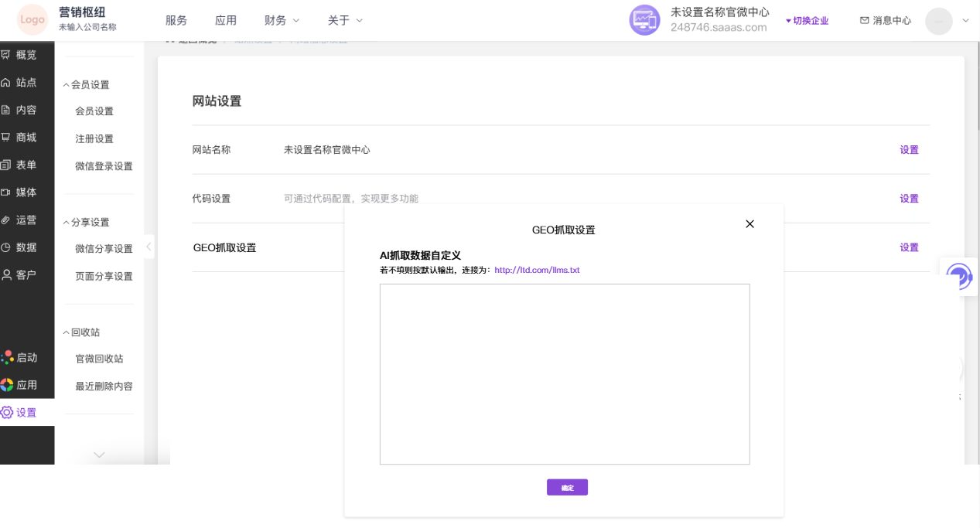Click the Overview (概览) sidebar icon

pyautogui.click(x=5, y=55)
